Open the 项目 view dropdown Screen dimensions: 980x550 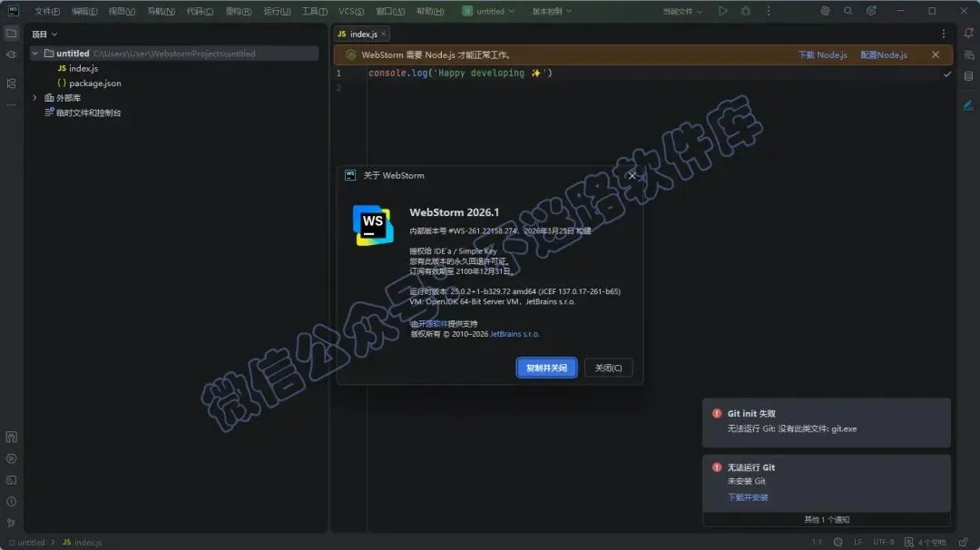44,34
